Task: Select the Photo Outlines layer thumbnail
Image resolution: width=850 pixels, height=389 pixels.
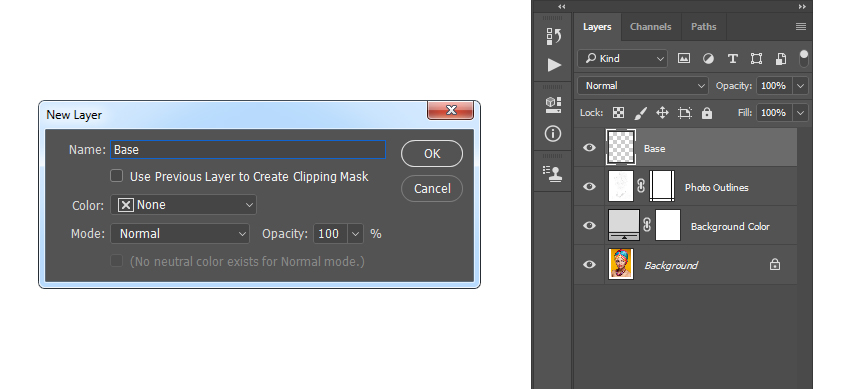Action: (621, 187)
